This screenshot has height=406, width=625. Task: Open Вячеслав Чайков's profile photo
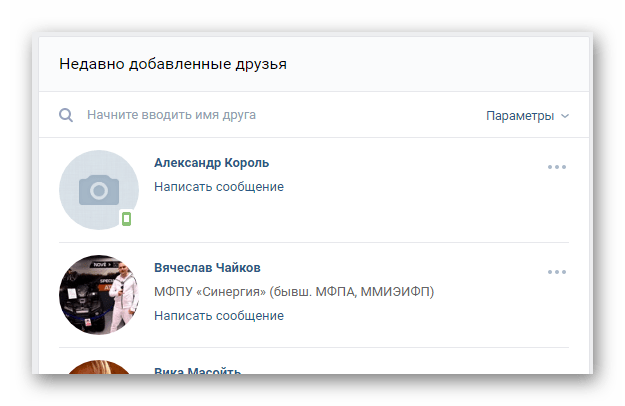point(99,295)
